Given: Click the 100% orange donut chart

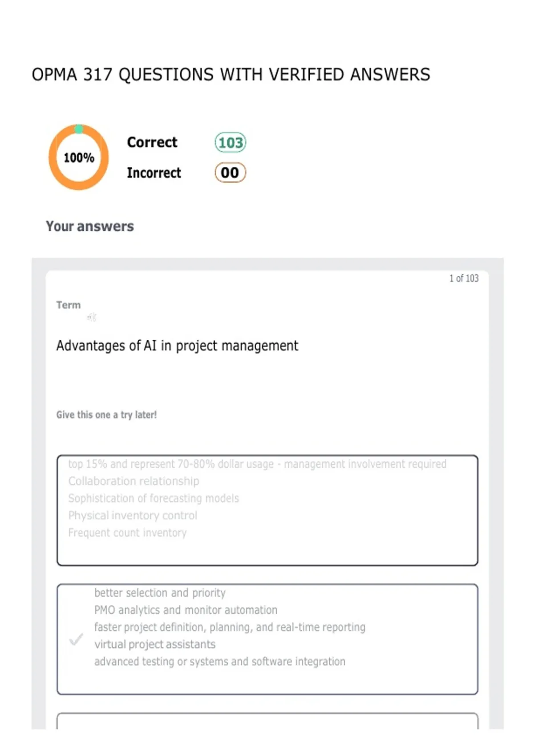Looking at the screenshot, I should 79,157.
